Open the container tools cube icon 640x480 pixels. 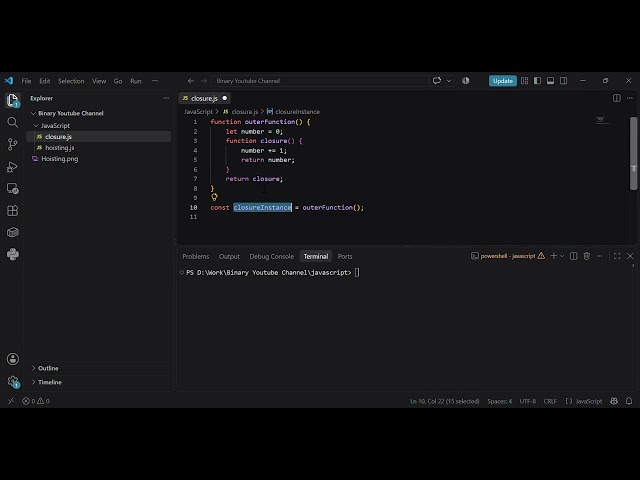pos(13,232)
